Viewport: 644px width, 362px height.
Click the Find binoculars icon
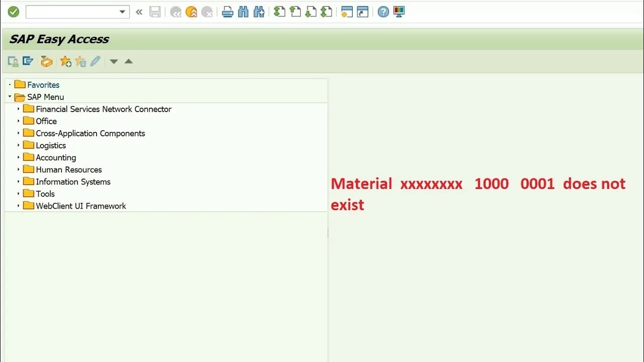244,12
